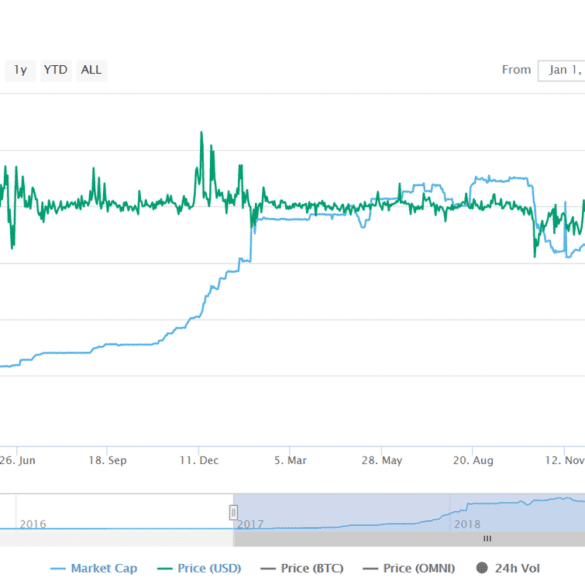
Task: Select the 1y zoom range button
Action: pos(20,70)
